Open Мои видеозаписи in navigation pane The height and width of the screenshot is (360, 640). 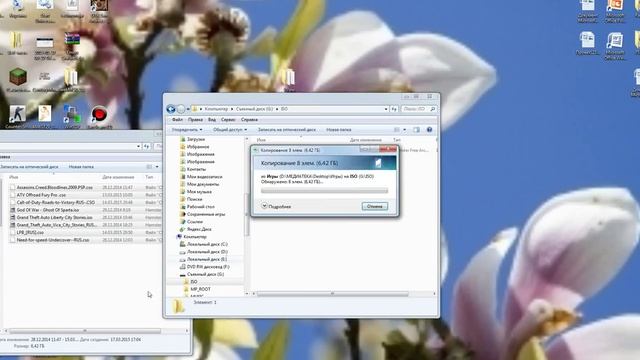tap(204, 177)
